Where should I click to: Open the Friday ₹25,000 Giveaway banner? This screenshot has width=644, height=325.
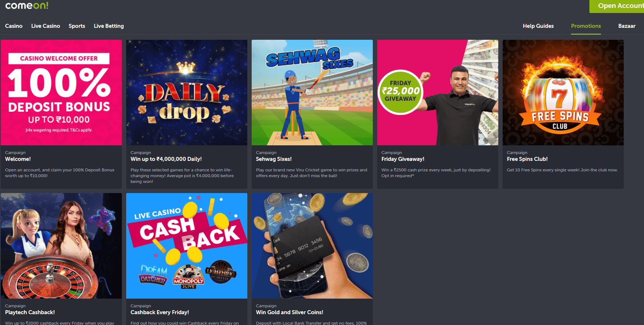coord(438,93)
